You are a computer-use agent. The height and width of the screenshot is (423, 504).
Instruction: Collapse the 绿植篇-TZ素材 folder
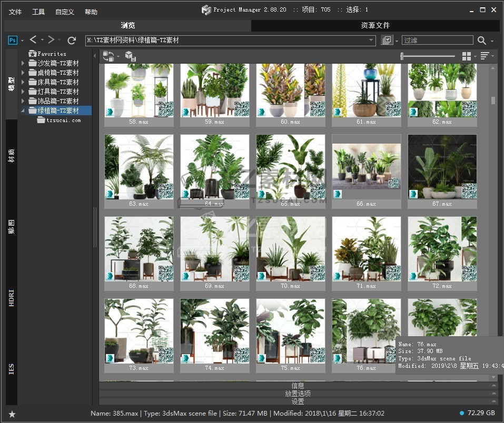[23, 110]
